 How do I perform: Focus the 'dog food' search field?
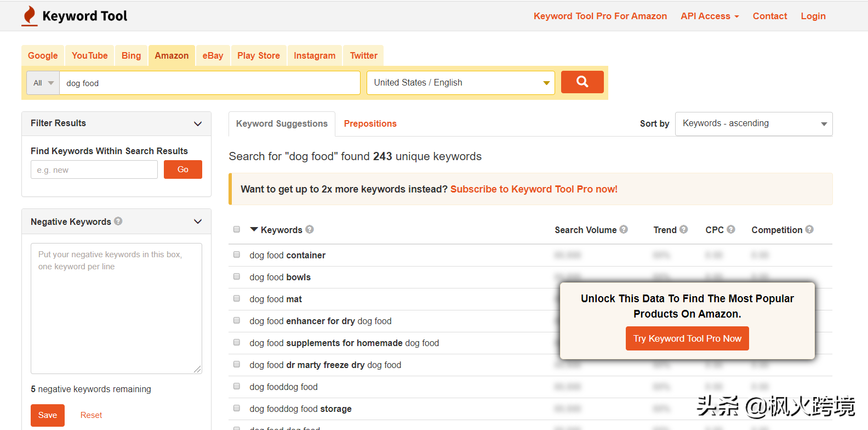tap(210, 83)
